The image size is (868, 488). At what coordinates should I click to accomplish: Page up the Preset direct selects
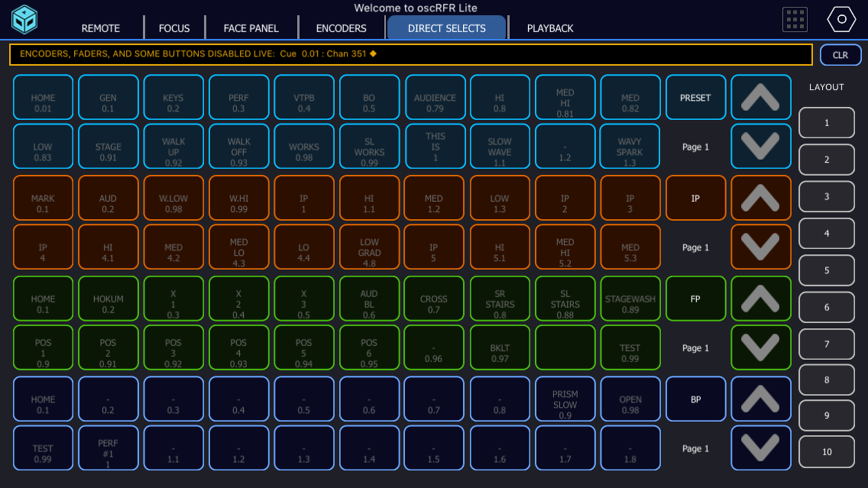(x=760, y=97)
